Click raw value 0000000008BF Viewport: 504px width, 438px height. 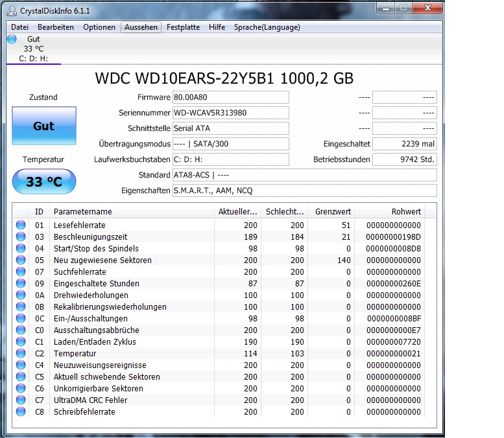pos(394,319)
